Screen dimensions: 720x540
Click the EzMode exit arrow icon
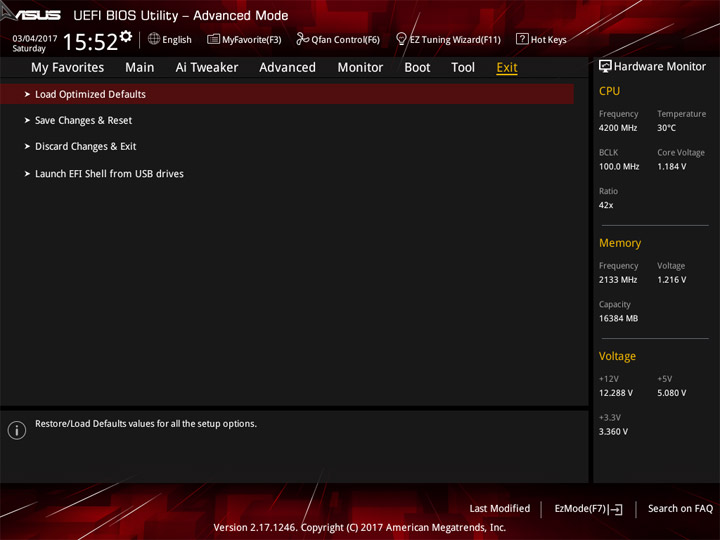point(616,509)
